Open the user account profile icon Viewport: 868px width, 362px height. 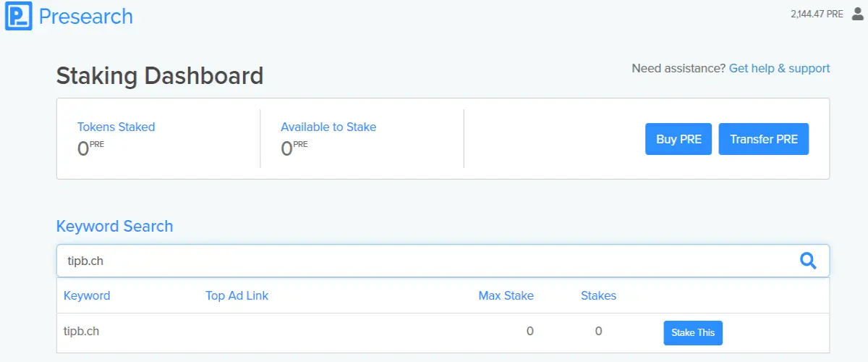(858, 14)
